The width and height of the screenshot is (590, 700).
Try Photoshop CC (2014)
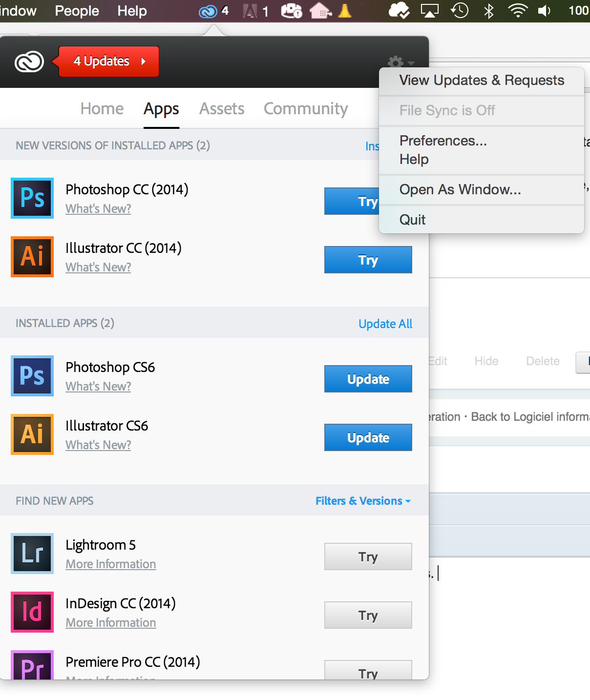(x=352, y=201)
